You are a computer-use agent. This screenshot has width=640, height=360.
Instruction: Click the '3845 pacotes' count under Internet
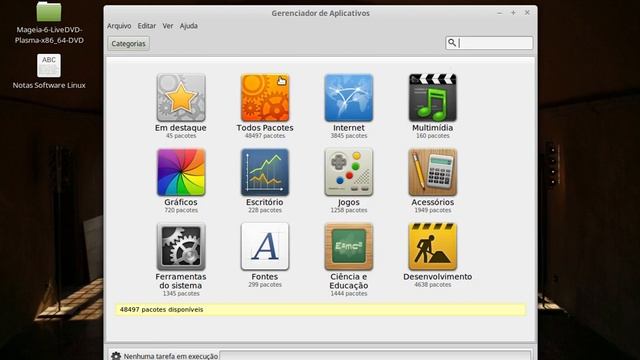[x=349, y=136]
